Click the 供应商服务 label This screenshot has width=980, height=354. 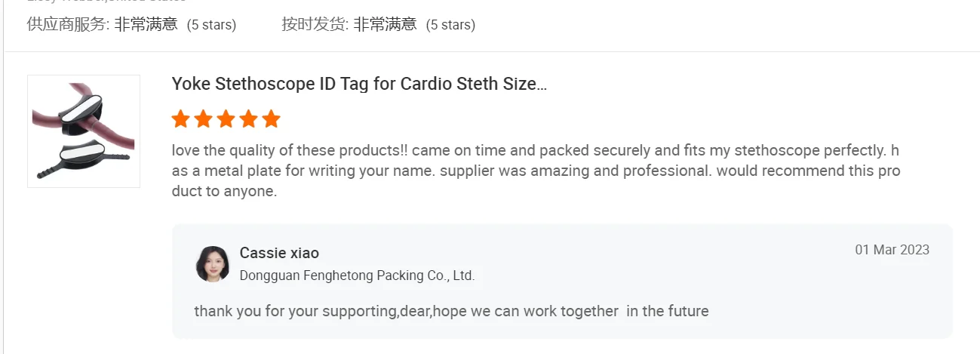[x=68, y=24]
